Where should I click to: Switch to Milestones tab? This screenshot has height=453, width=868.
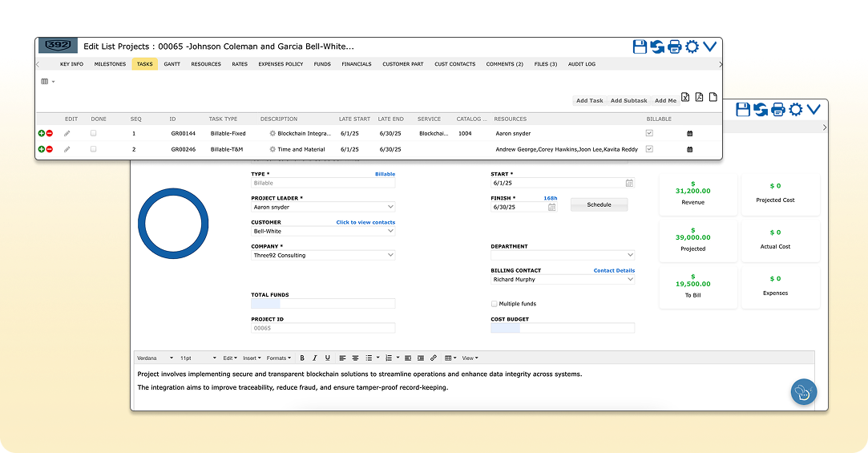[110, 64]
